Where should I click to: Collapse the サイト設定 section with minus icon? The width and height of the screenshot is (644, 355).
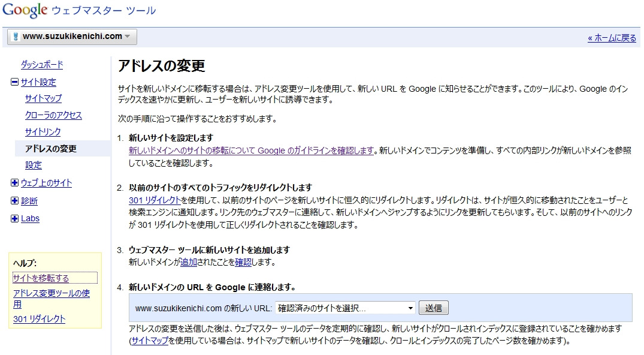[x=14, y=82]
